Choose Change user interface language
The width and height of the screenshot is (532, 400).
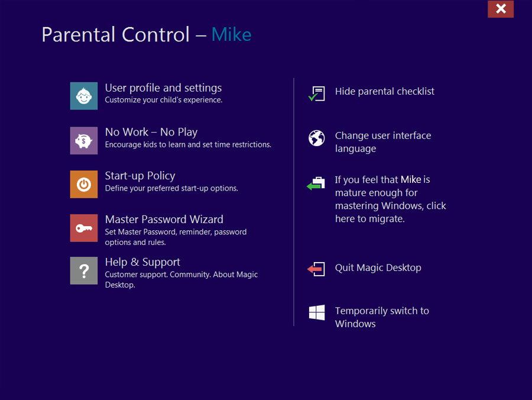coord(383,142)
